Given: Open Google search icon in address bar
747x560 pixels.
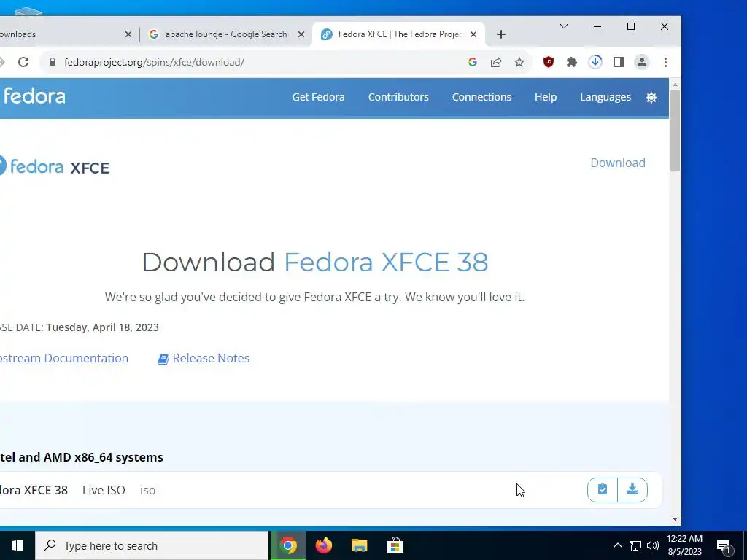Looking at the screenshot, I should (472, 62).
